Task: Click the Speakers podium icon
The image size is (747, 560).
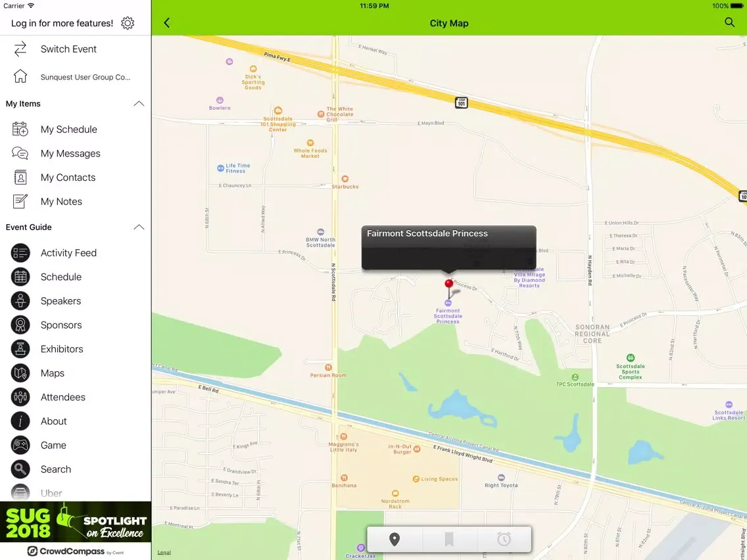Action: point(20,301)
